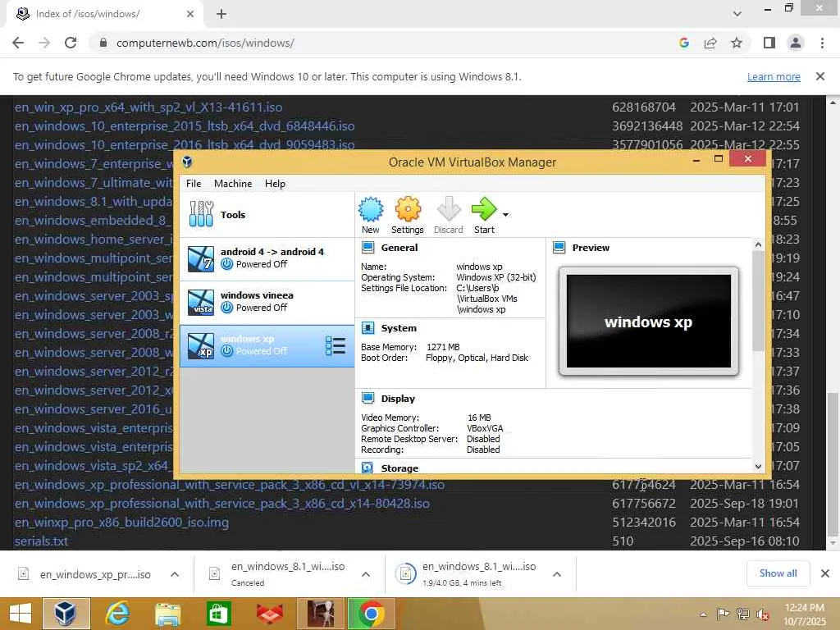Screen dimensions: 840x630
Task: Expand in-progress en_windows_8.1 download chevron
Action: coord(557,574)
